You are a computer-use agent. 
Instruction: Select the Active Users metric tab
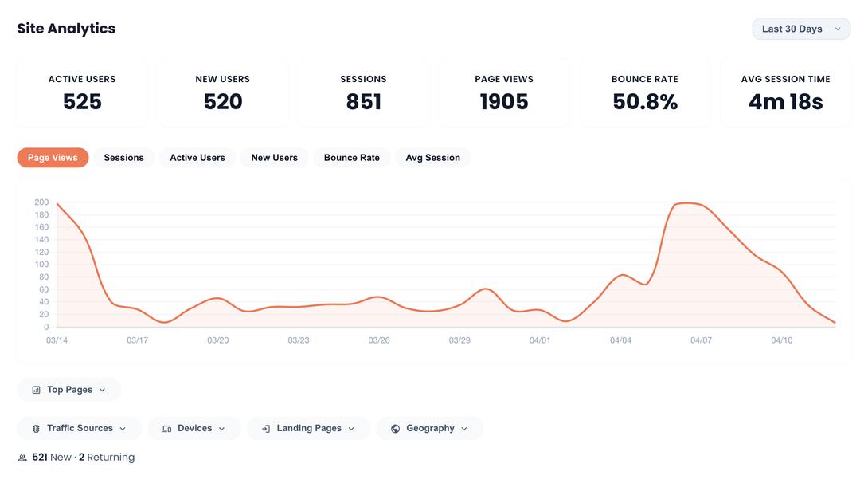click(197, 157)
